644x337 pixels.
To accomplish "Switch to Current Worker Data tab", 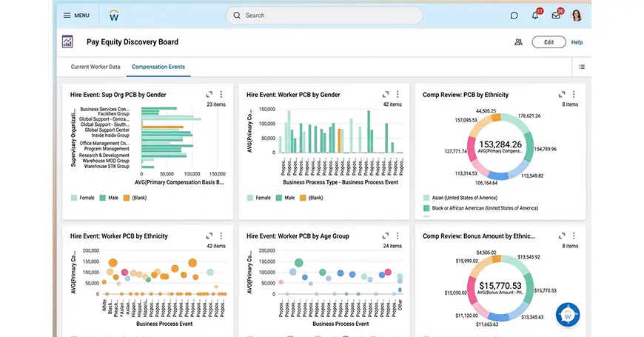I will [95, 67].
